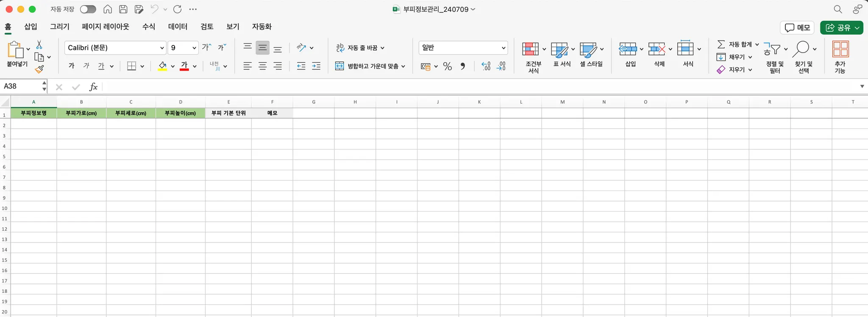
Task: Open 조건부 서식 conditional formatting
Action: pyautogui.click(x=533, y=57)
